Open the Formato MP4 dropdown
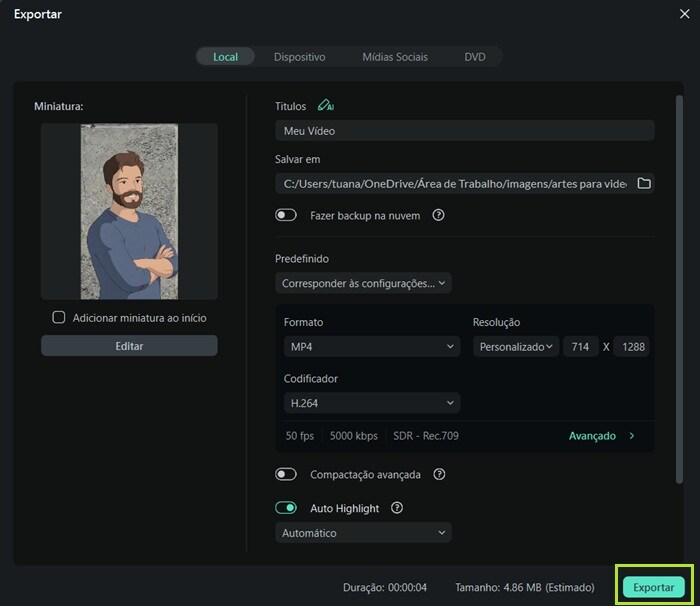Viewport: 700px width, 606px height. point(372,347)
